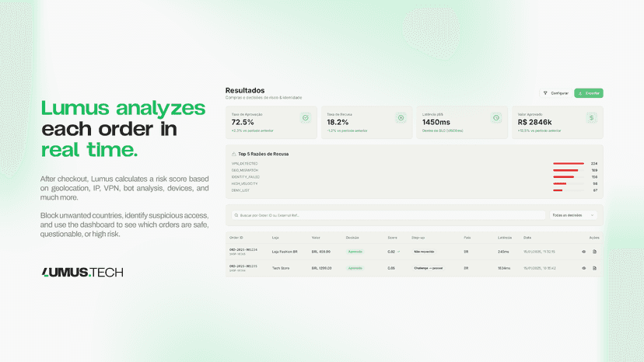Sort by Score column header

[392, 238]
